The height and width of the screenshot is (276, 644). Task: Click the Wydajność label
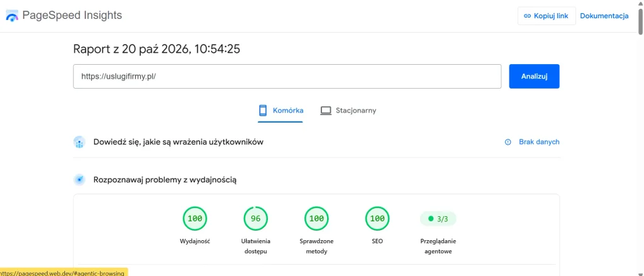pyautogui.click(x=195, y=241)
